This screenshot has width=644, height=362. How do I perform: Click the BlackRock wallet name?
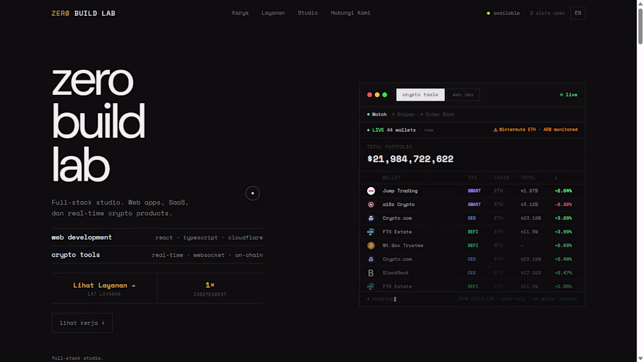396,273
